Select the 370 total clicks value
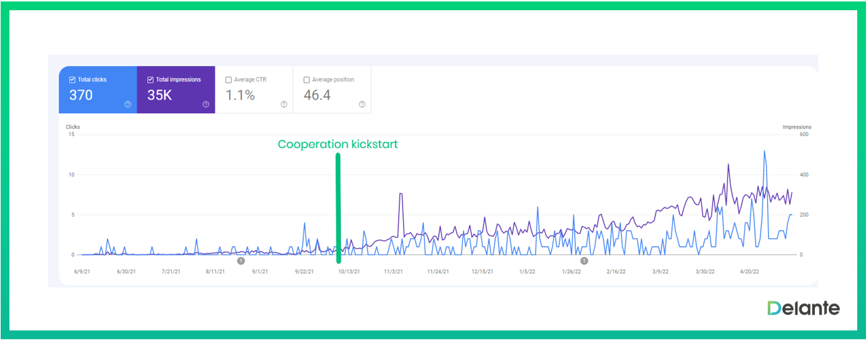The width and height of the screenshot is (868, 341). 81,96
